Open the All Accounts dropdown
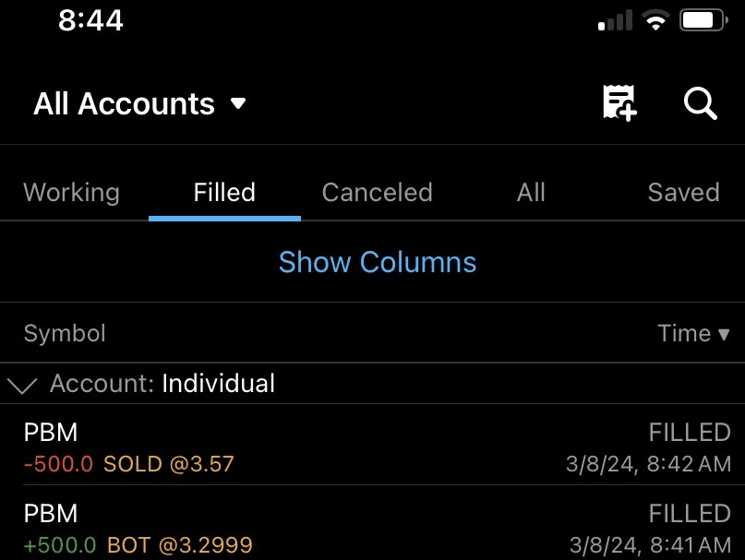745x560 pixels. pyautogui.click(x=139, y=103)
